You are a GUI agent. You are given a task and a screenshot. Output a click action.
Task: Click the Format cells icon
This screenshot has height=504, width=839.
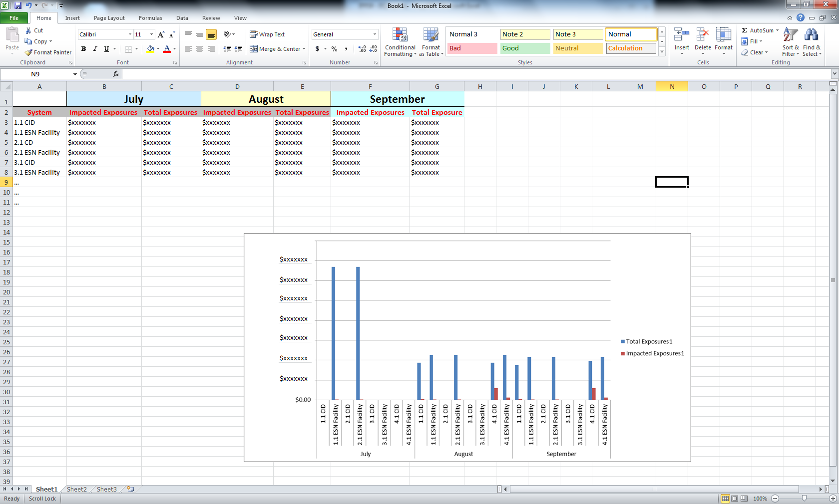tap(723, 35)
